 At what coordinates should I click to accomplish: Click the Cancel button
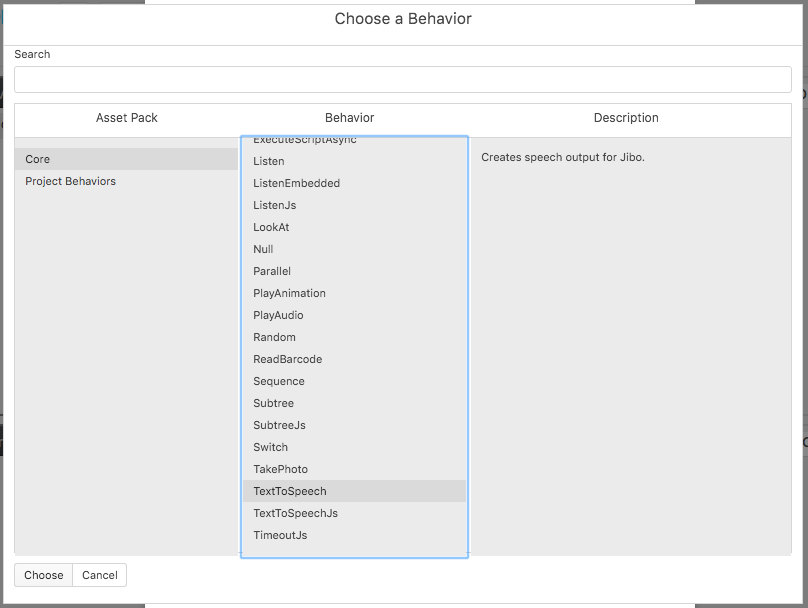(x=100, y=575)
